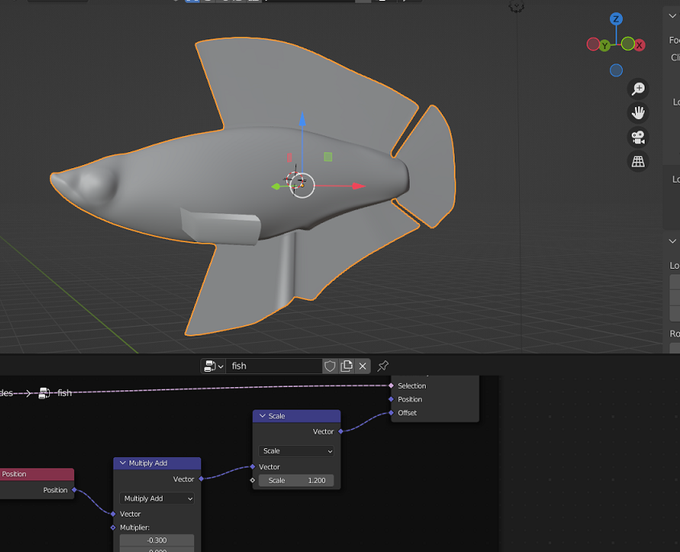Click the green plane move gizmo square
Viewport: 680px width, 552px height.
(328, 157)
